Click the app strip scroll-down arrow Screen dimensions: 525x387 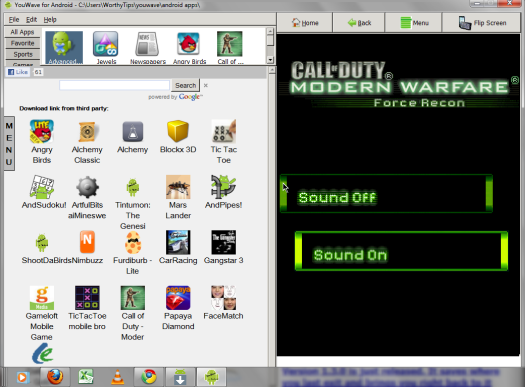[x=270, y=60]
